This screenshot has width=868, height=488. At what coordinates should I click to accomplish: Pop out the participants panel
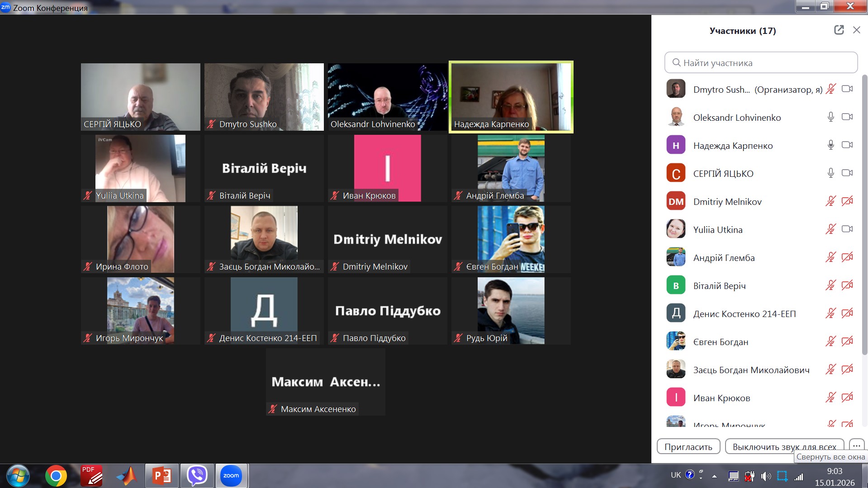[839, 30]
